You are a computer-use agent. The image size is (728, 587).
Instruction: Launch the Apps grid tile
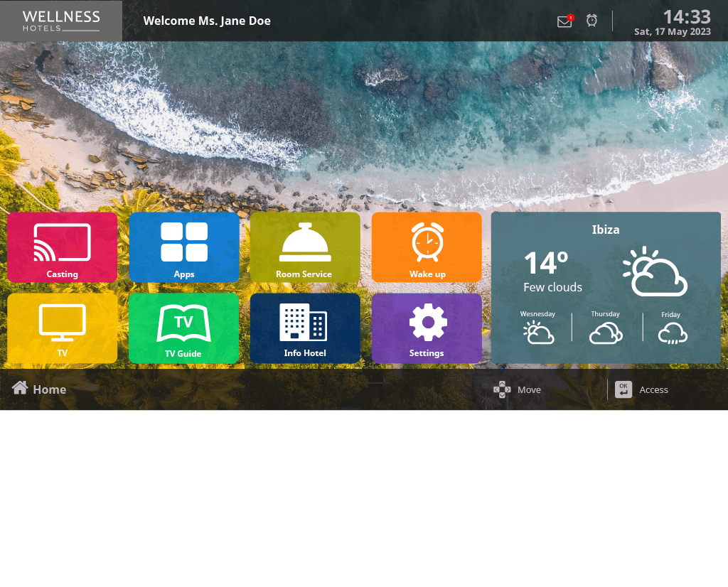click(x=184, y=247)
